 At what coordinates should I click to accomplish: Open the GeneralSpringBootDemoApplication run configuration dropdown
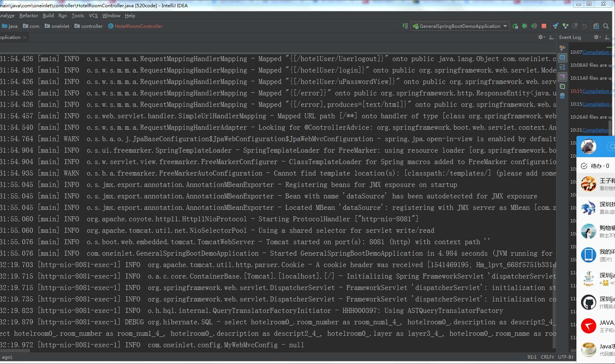click(460, 26)
